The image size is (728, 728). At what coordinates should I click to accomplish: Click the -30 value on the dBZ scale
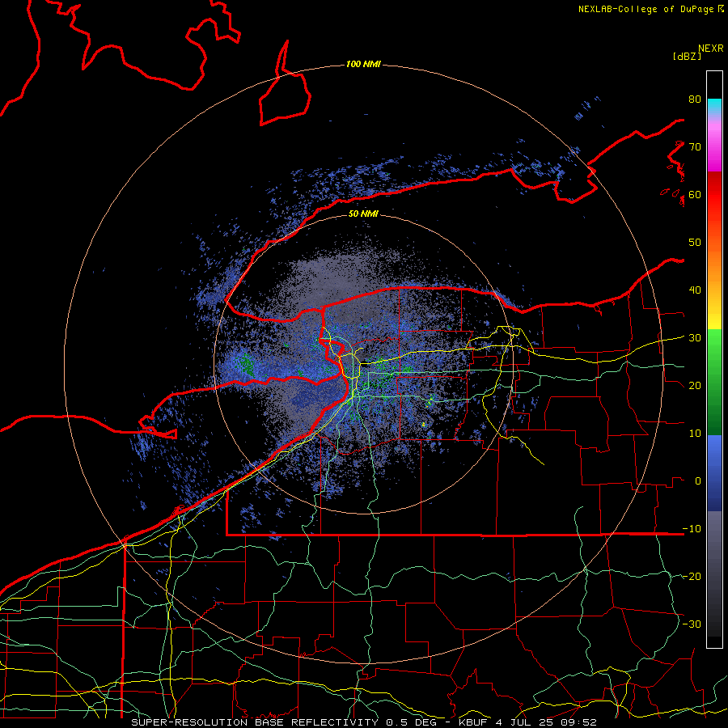click(x=692, y=624)
